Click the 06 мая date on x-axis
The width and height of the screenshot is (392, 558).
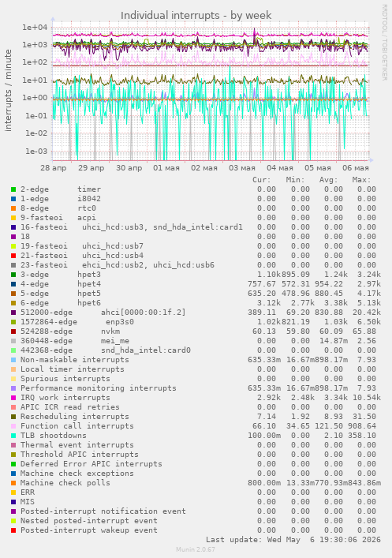click(x=356, y=168)
